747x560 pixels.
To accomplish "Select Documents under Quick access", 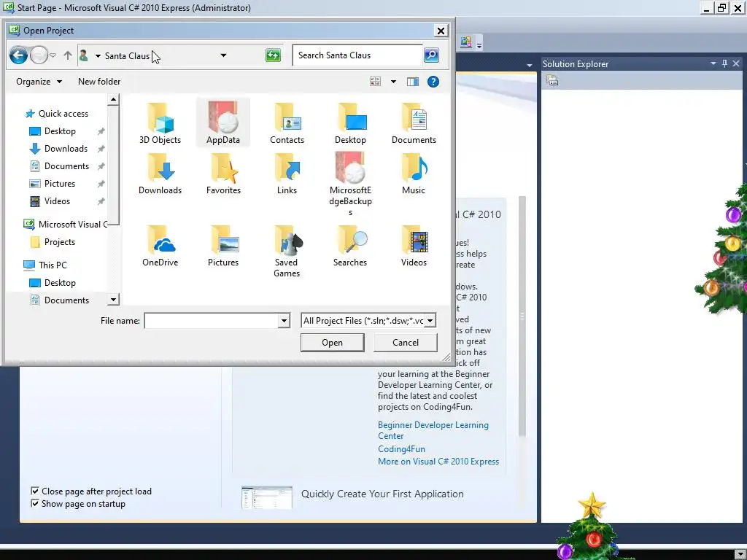I will 59,166.
